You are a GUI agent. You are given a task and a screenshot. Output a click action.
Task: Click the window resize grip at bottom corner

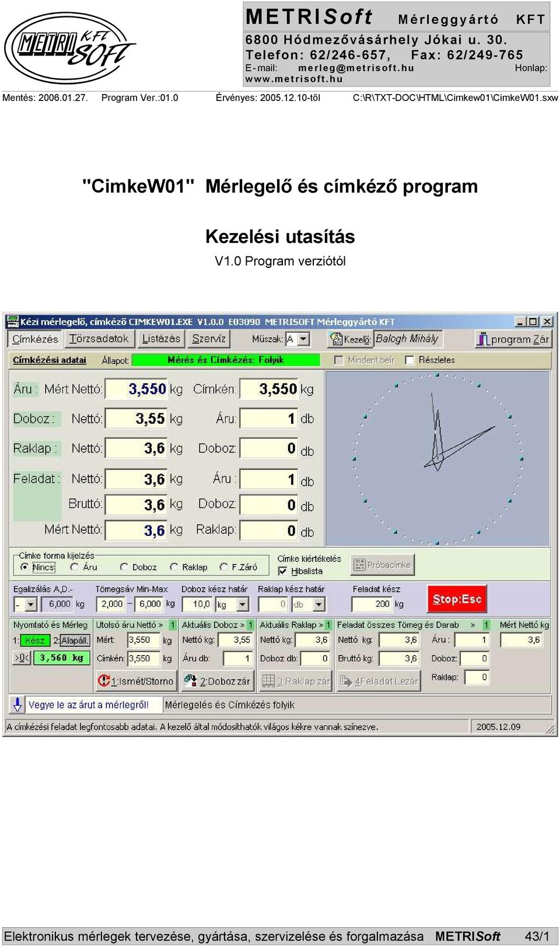tap(550, 729)
